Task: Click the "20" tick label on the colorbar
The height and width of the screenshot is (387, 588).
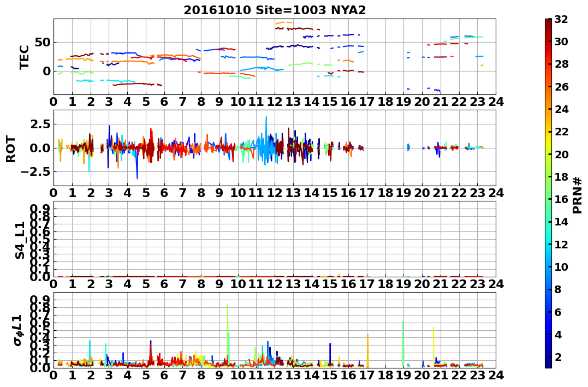Action: click(561, 154)
